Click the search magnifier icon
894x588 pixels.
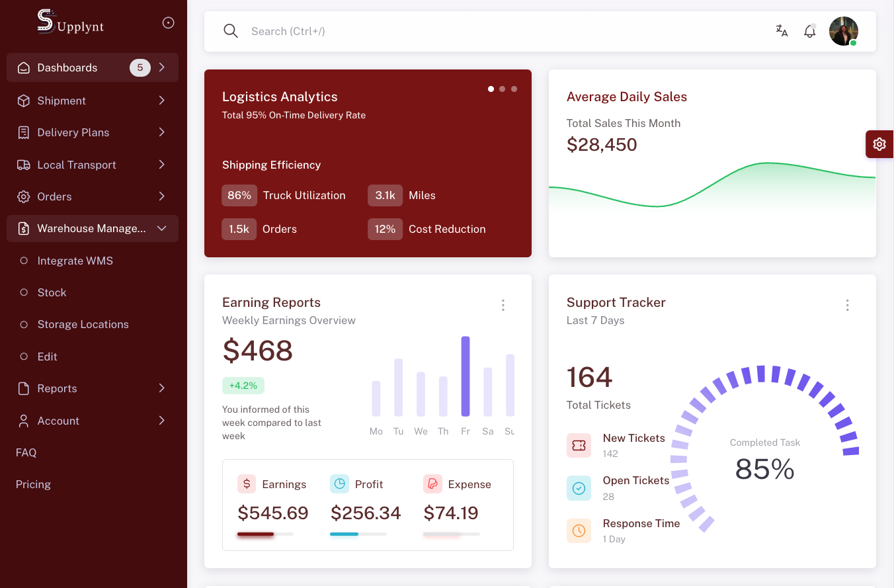[231, 31]
